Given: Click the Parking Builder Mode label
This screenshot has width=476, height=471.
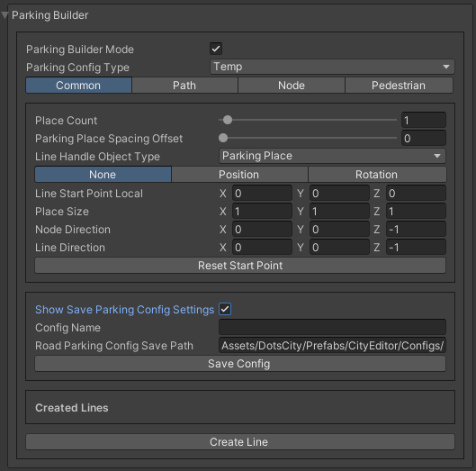Looking at the screenshot, I should click(x=80, y=50).
